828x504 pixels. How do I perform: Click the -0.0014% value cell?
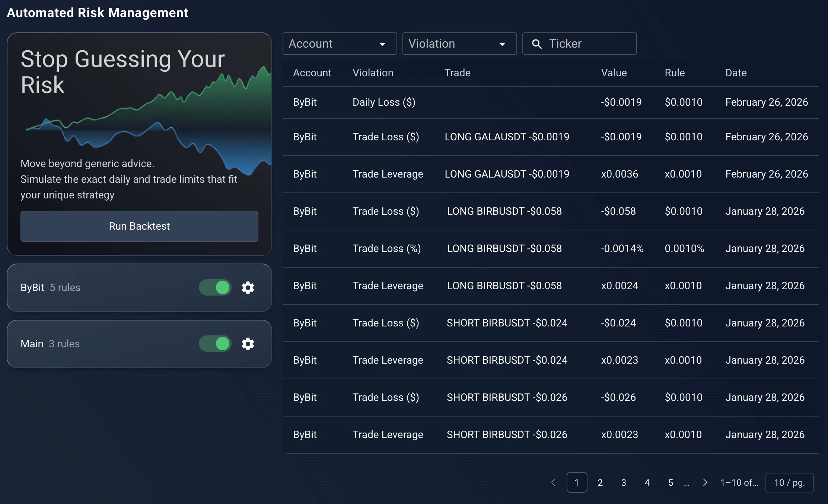[622, 249]
